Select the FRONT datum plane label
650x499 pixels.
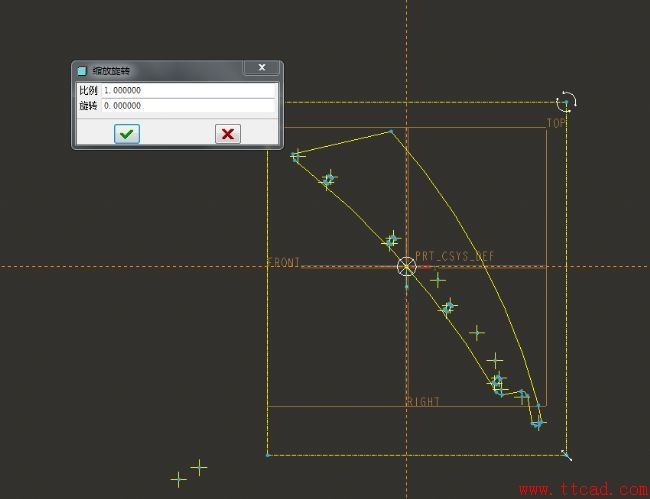pyautogui.click(x=284, y=262)
